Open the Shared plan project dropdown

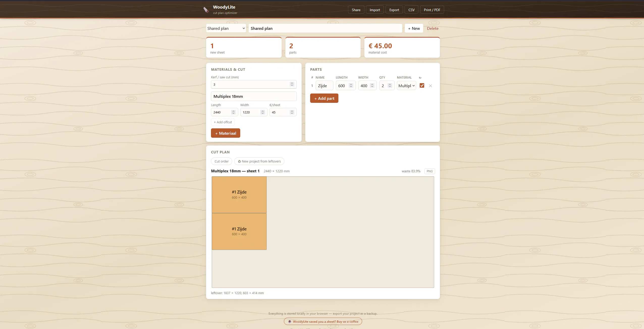(226, 28)
